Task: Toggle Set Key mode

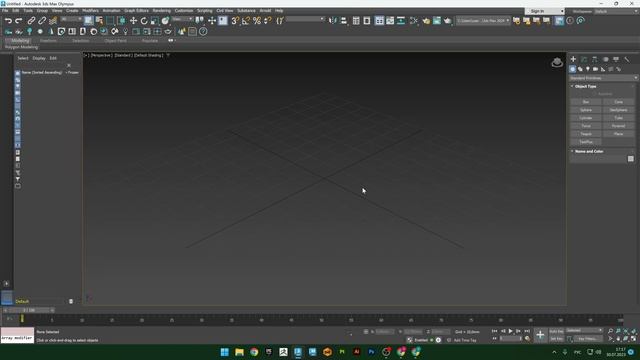Action: coord(556,339)
